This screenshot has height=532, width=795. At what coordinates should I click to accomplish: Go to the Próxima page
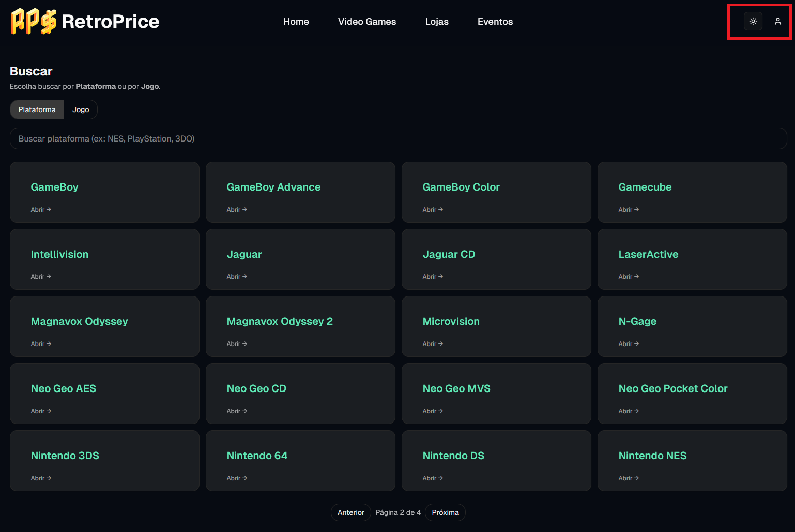click(445, 512)
